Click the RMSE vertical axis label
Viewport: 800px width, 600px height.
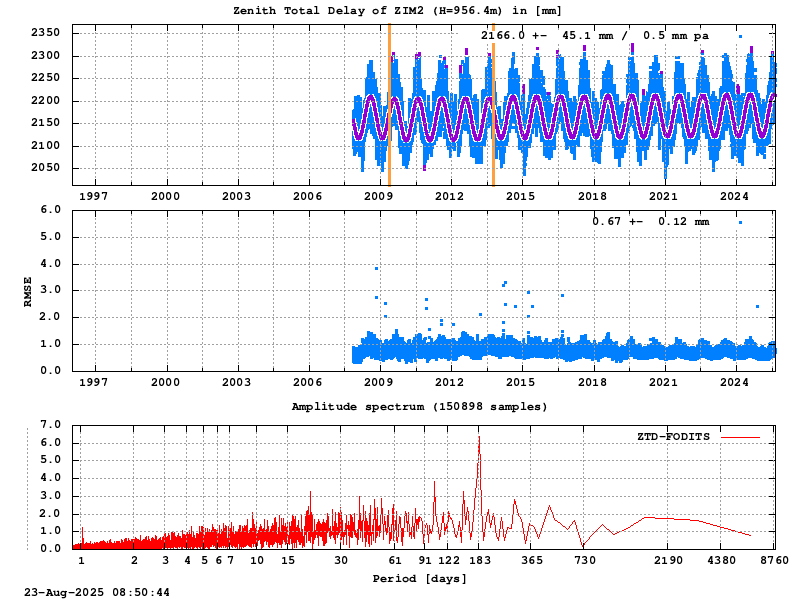click(28, 292)
